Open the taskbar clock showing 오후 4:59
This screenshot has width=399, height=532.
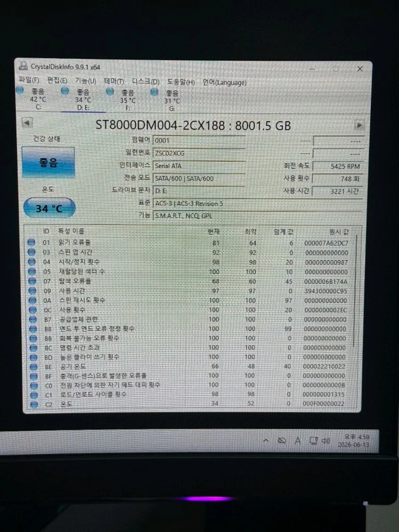[354, 440]
